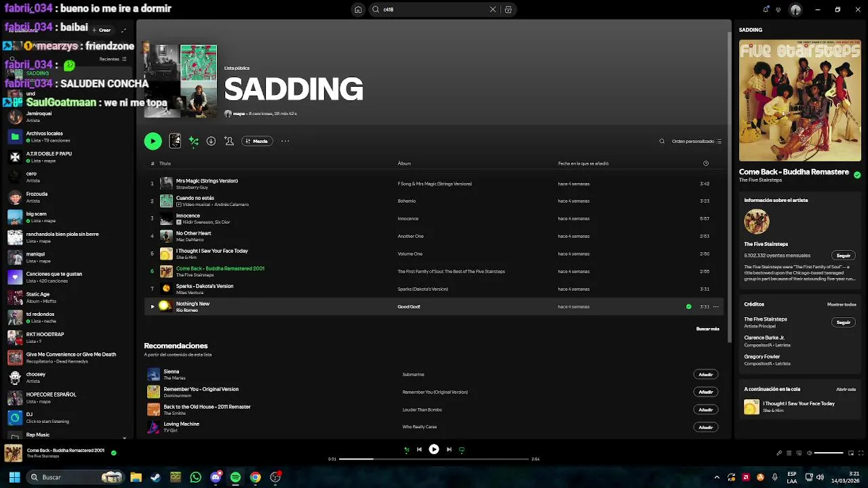Click the Crear button in library
Viewport: 868px width, 488px height.
coord(102,30)
